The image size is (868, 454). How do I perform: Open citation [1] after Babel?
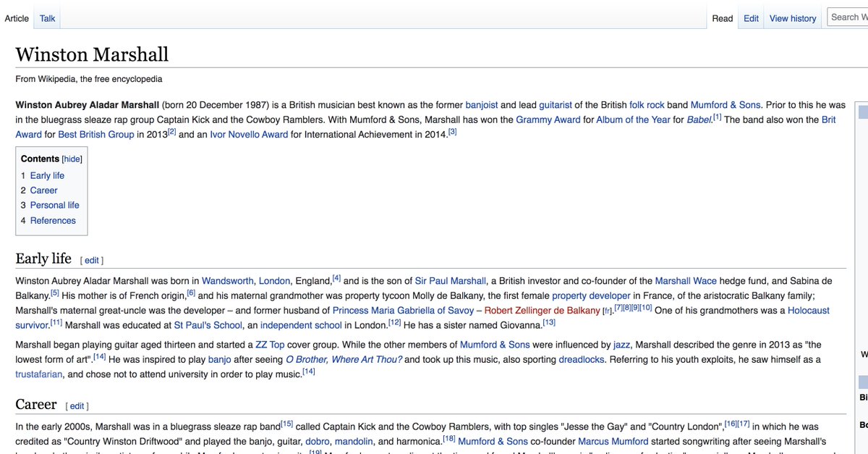[717, 117]
